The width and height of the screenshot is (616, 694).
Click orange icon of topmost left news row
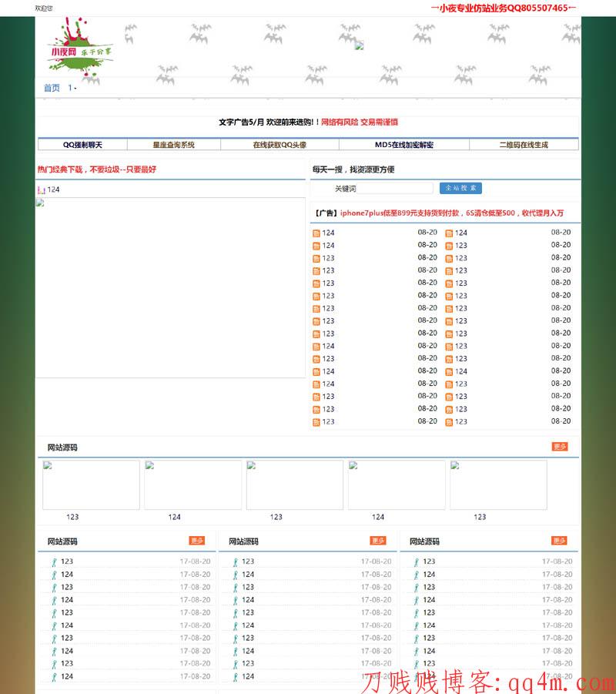[x=316, y=233]
